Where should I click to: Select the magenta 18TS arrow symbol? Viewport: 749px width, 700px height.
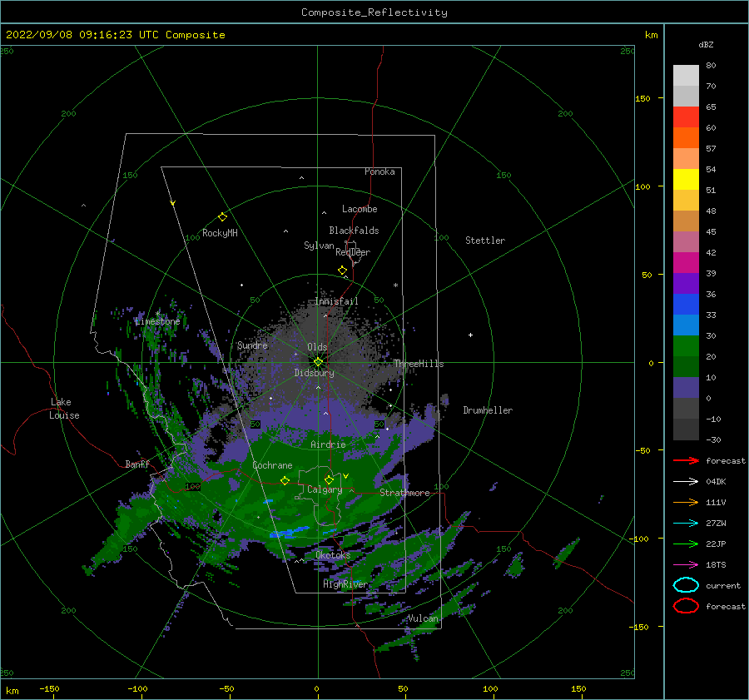687,565
